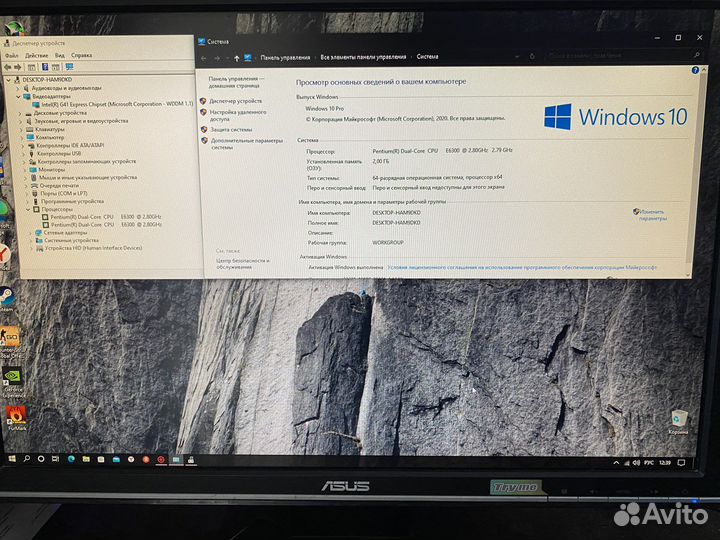Go back in the System window
Viewport: 720px width, 540px height.
[x=204, y=58]
